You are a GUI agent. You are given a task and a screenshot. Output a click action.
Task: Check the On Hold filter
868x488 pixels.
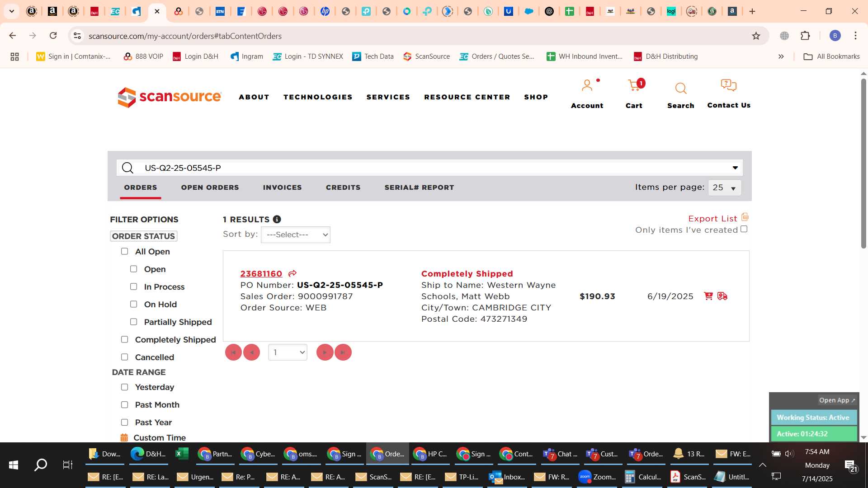click(133, 304)
